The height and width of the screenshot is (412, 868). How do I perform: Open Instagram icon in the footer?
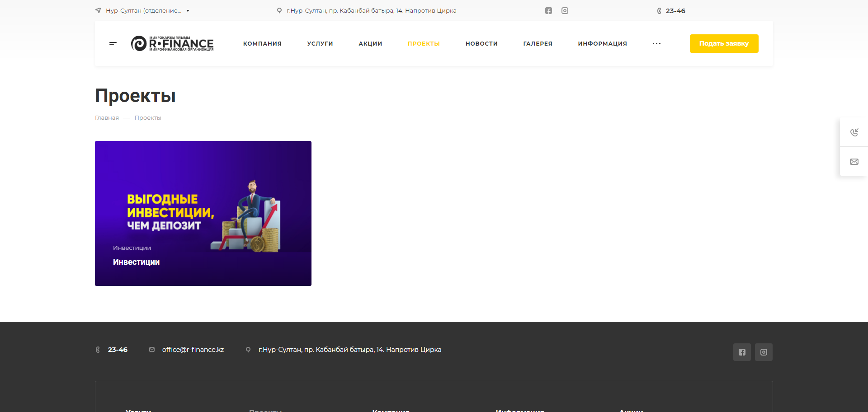764,352
